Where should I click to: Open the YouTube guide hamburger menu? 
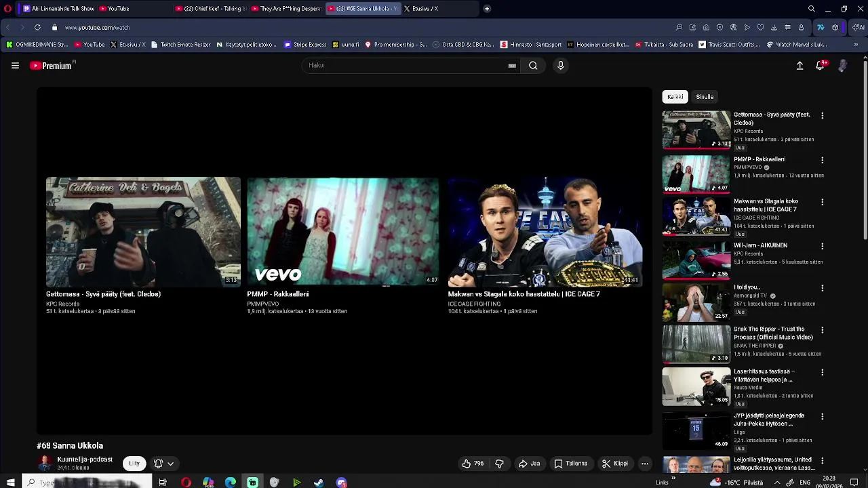pyautogui.click(x=15, y=66)
